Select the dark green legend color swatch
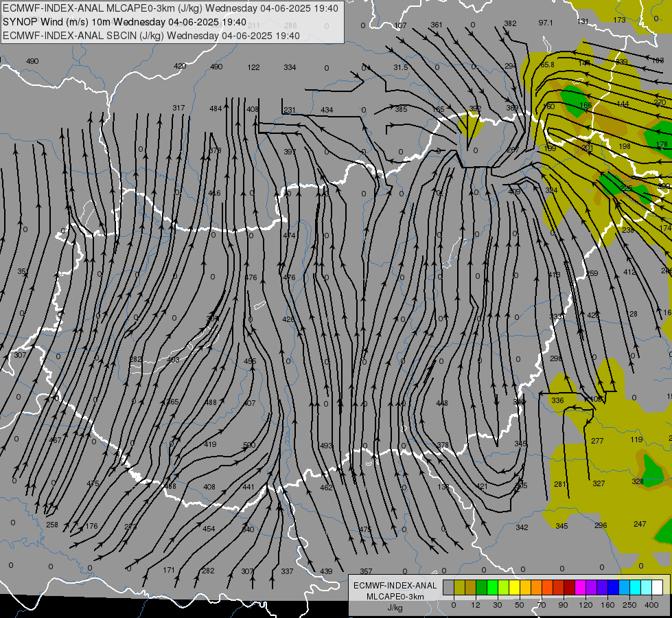Screen dimensions: 672x618 [482, 587]
